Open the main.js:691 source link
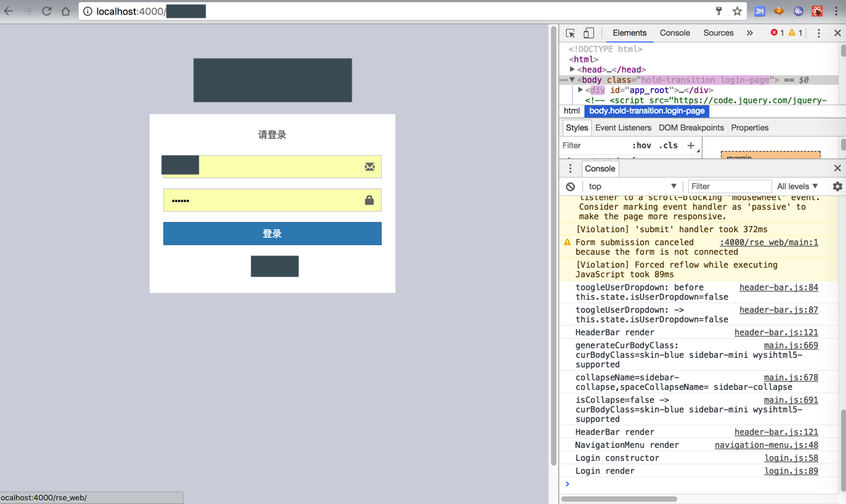The height and width of the screenshot is (504, 846). [791, 400]
